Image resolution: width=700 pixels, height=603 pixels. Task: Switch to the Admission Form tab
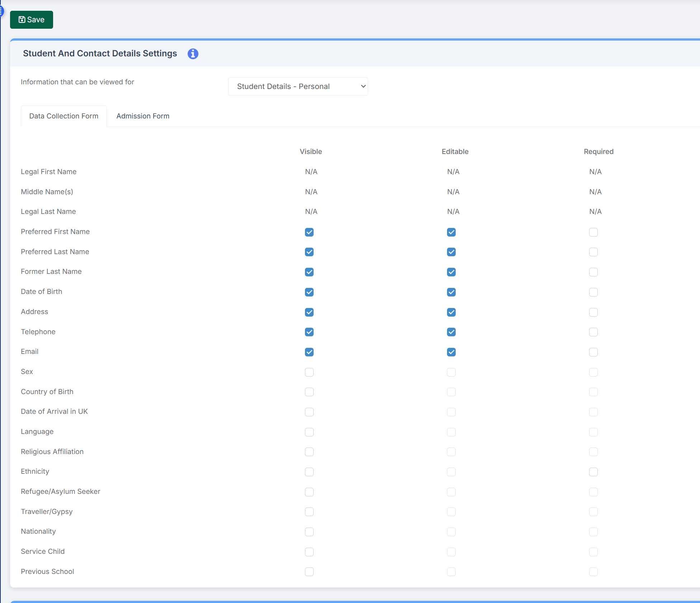(x=143, y=116)
